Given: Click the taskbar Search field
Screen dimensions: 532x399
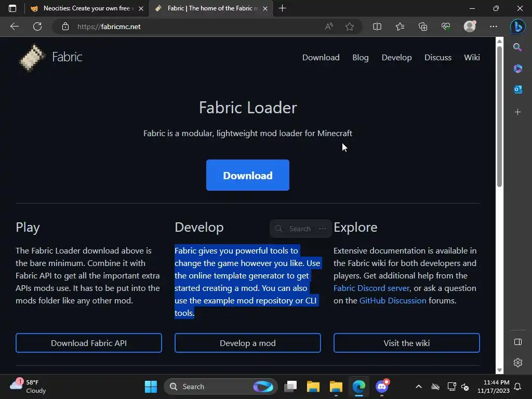Looking at the screenshot, I should click(x=220, y=387).
